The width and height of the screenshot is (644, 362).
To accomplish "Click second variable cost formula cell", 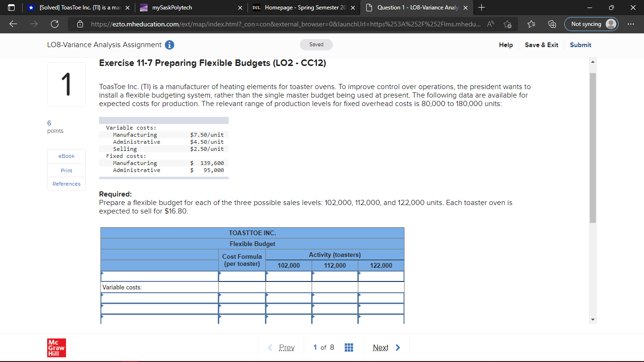I will point(242,309).
